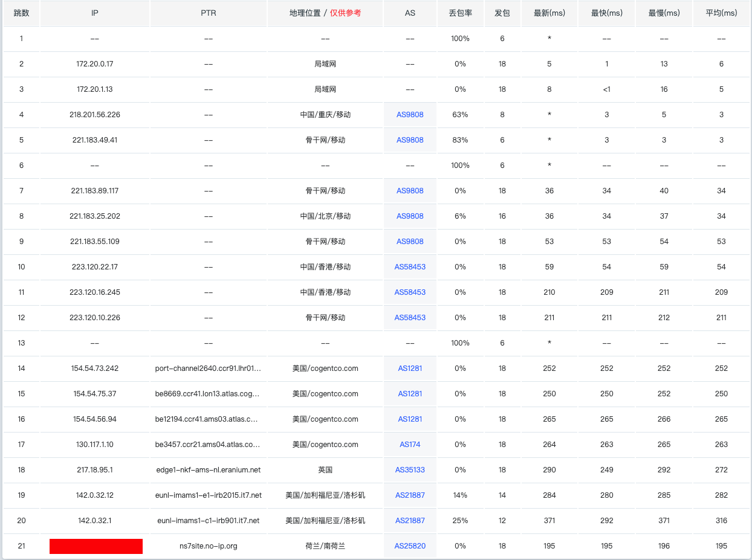752x560 pixels.
Task: Open AS58453 link for 223.120.16.245
Action: (x=410, y=292)
